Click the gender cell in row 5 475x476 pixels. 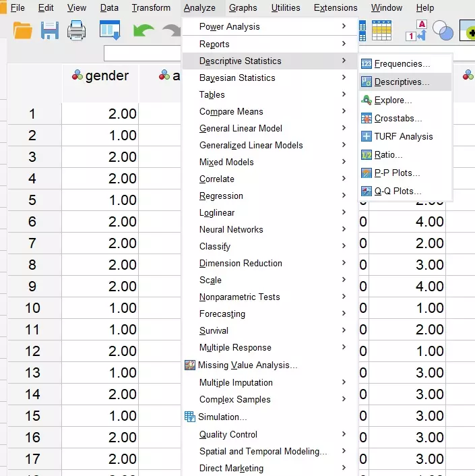[100, 200]
